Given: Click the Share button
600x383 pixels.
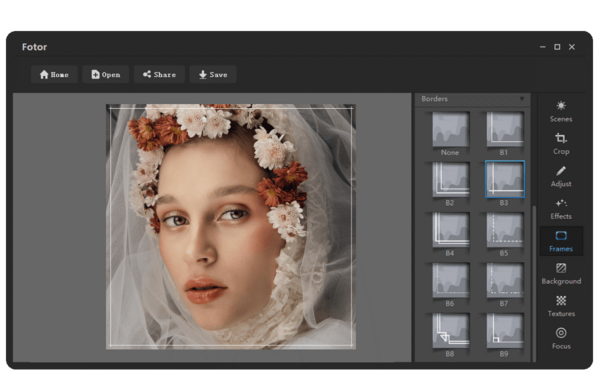Looking at the screenshot, I should (x=159, y=74).
